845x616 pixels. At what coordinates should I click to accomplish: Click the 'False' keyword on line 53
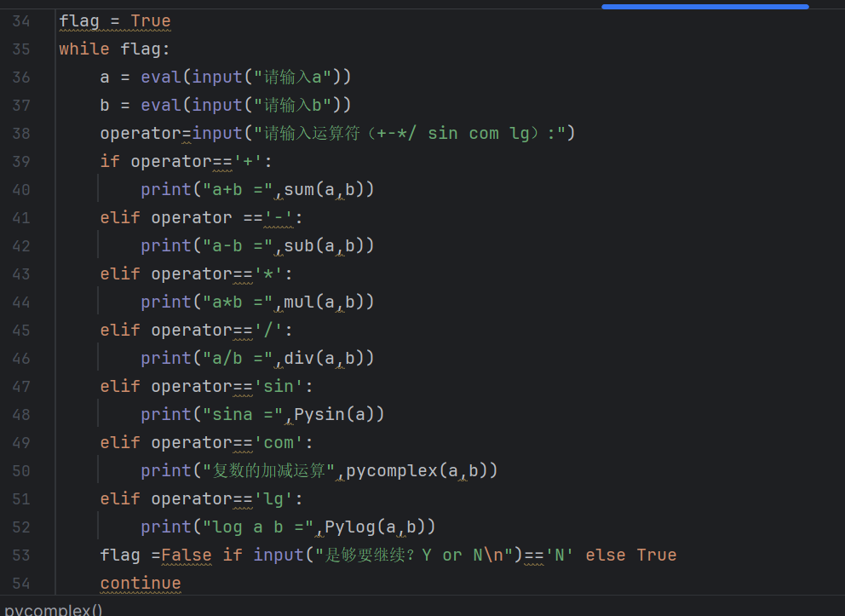click(187, 556)
